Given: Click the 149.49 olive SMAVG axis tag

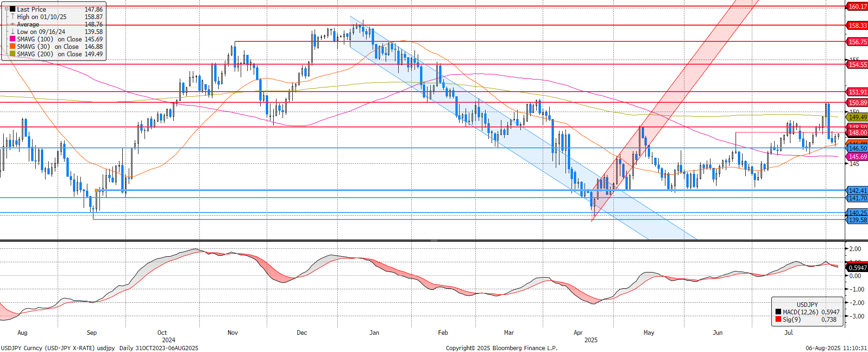Looking at the screenshot, I should 857,117.
